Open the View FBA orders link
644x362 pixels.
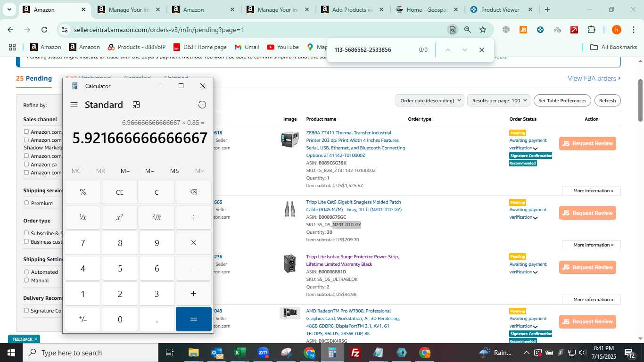(594, 79)
